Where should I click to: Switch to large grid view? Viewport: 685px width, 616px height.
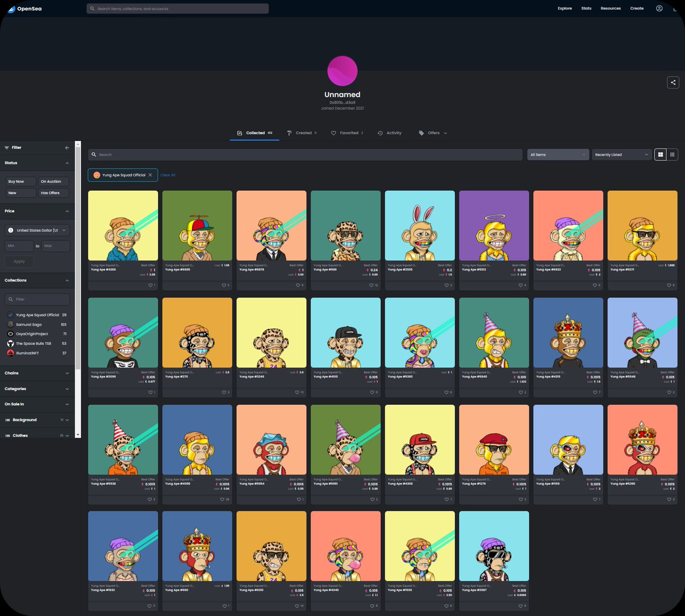click(660, 155)
